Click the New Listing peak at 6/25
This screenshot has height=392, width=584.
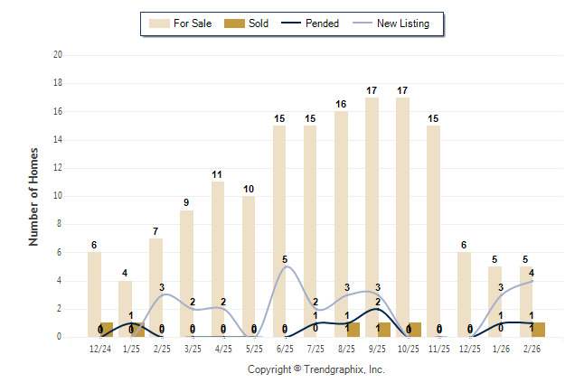[286, 266]
